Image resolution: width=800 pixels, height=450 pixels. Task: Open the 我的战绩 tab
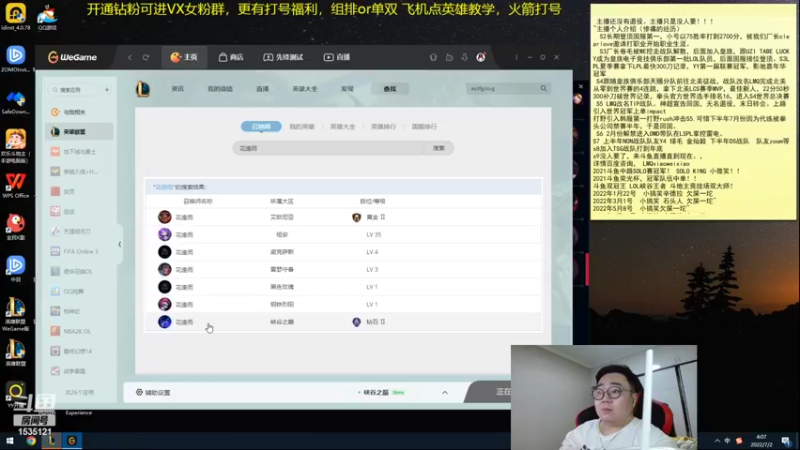tap(220, 89)
